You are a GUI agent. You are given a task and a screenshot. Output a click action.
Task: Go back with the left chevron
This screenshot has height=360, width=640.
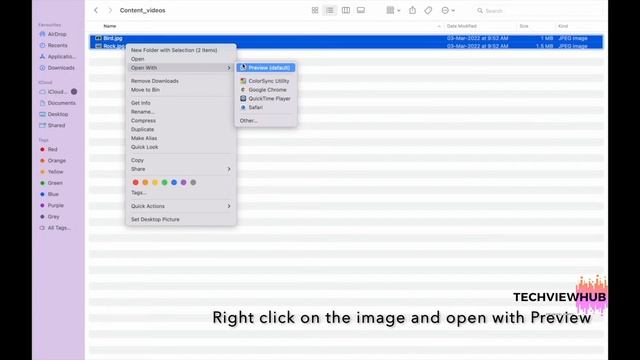(96, 10)
